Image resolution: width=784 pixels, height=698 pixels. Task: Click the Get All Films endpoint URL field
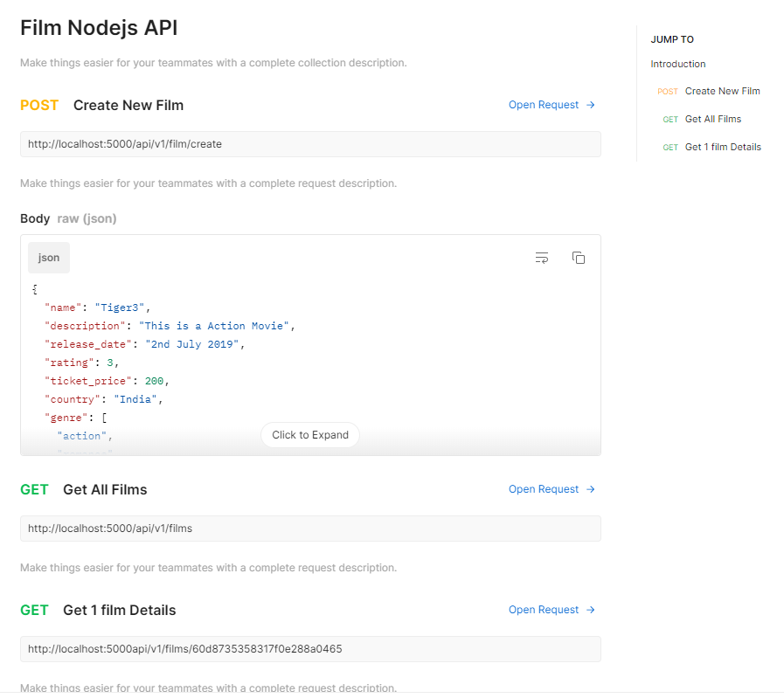[x=309, y=529]
